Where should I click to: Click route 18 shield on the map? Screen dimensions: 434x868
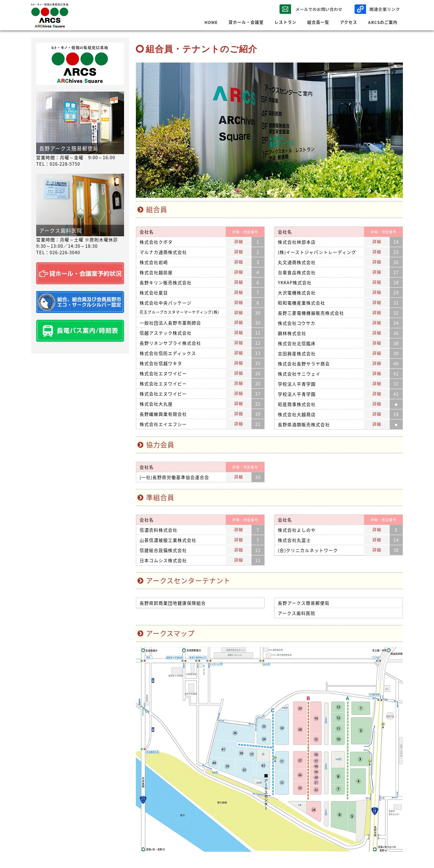375,810
